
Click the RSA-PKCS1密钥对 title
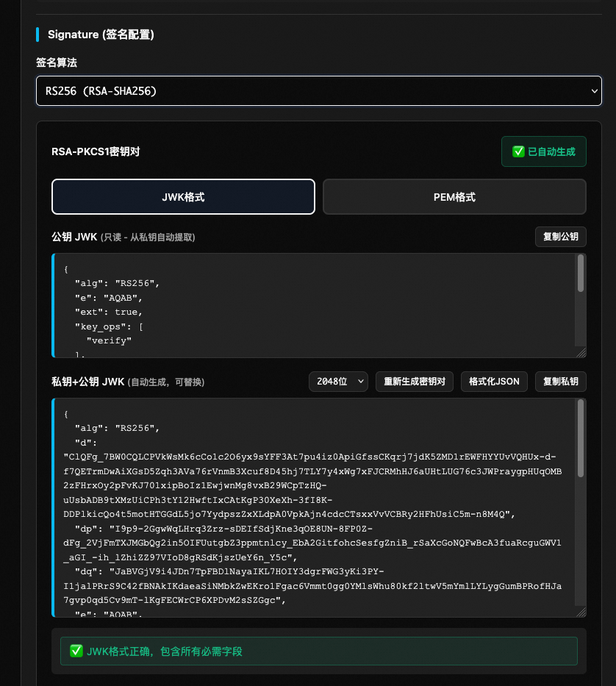click(x=96, y=151)
